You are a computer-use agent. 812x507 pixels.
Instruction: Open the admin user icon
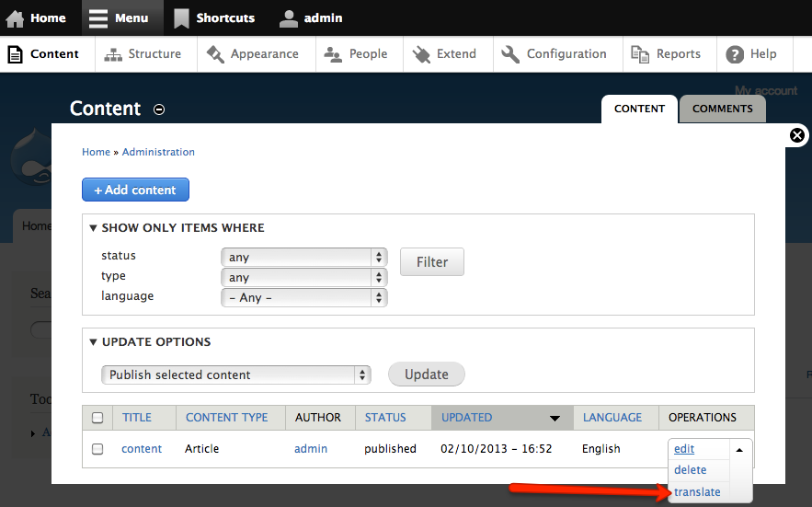[289, 18]
